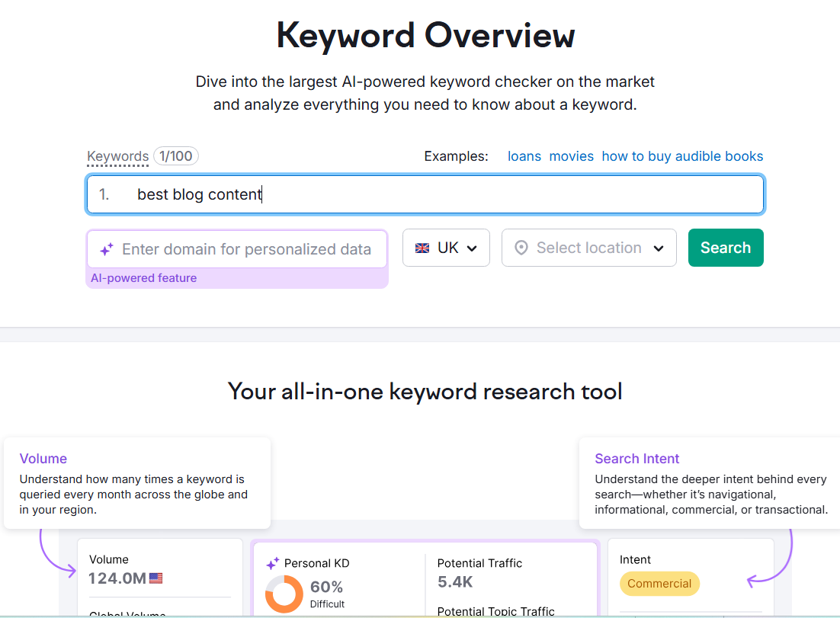Click the yellow Commercial intent badge
Image resolution: width=840 pixels, height=618 pixels.
pyautogui.click(x=659, y=584)
